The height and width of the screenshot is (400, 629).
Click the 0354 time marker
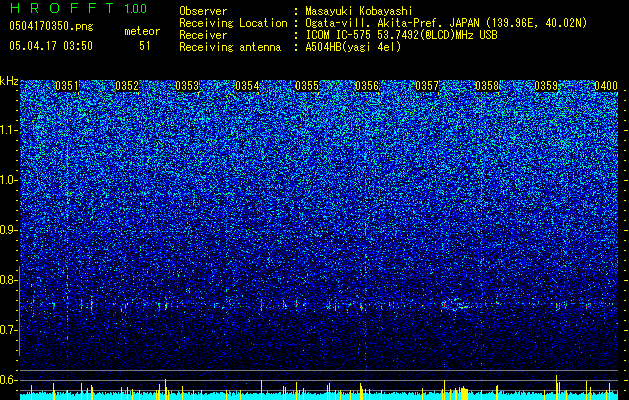[x=247, y=86]
